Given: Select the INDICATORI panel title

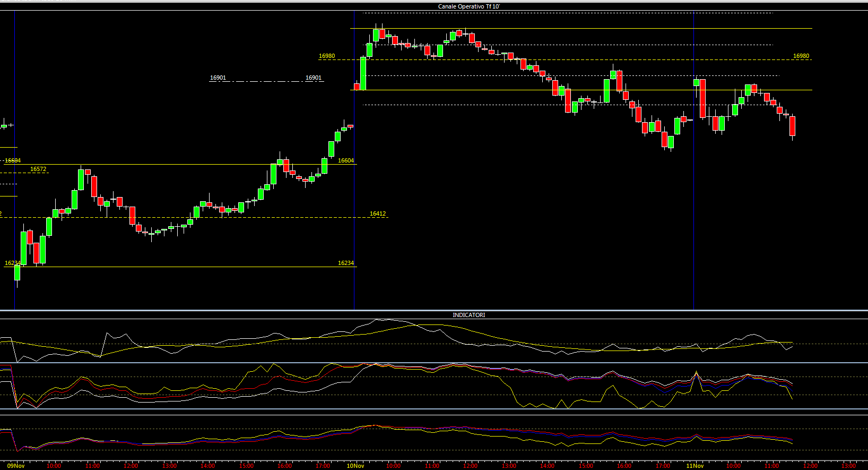Looking at the screenshot, I should 468,315.
